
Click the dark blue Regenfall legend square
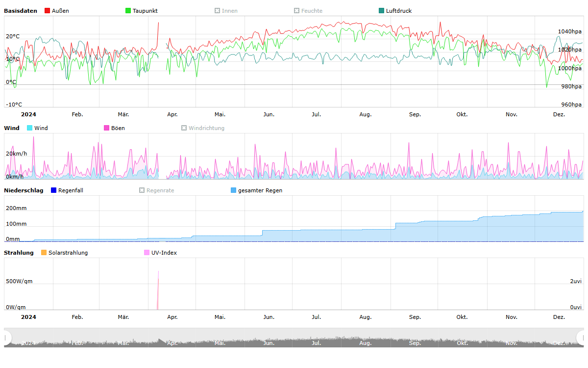[54, 190]
